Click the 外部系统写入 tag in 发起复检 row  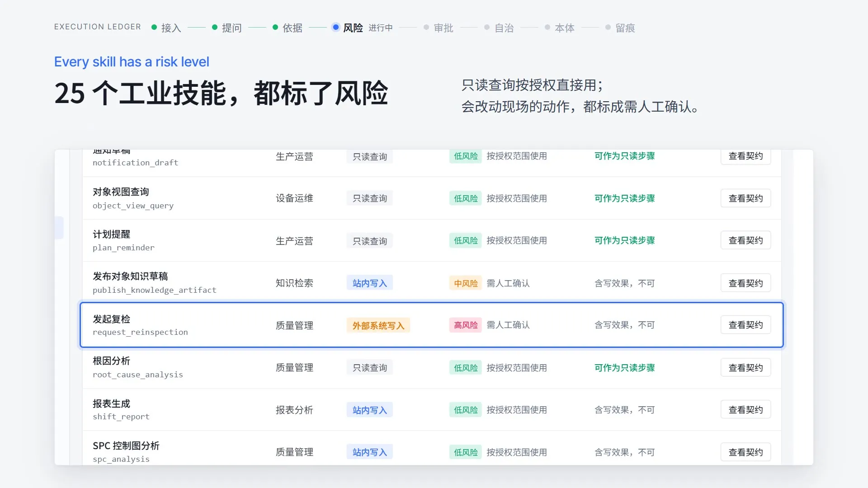click(x=378, y=325)
